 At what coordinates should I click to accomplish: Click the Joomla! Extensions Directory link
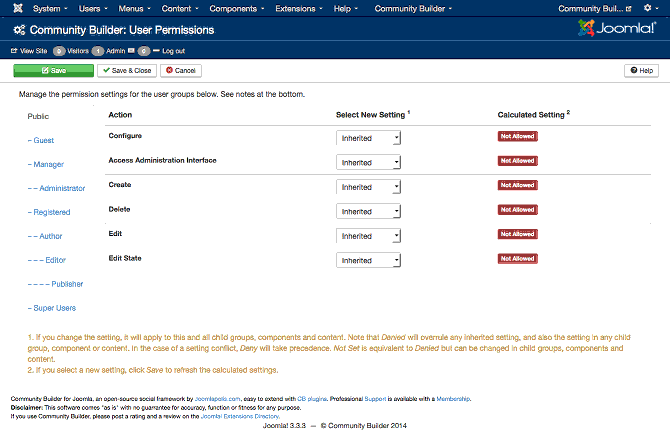tap(240, 416)
